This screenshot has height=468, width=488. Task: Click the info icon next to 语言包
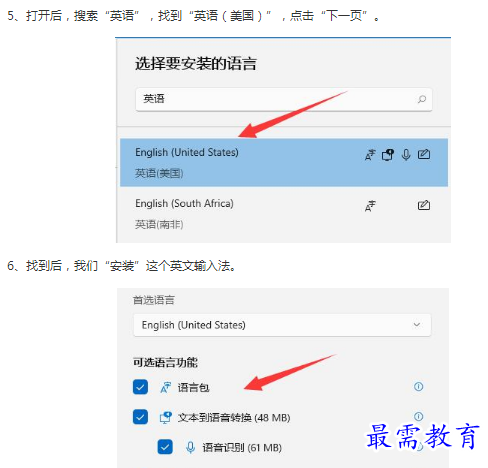coord(418,387)
